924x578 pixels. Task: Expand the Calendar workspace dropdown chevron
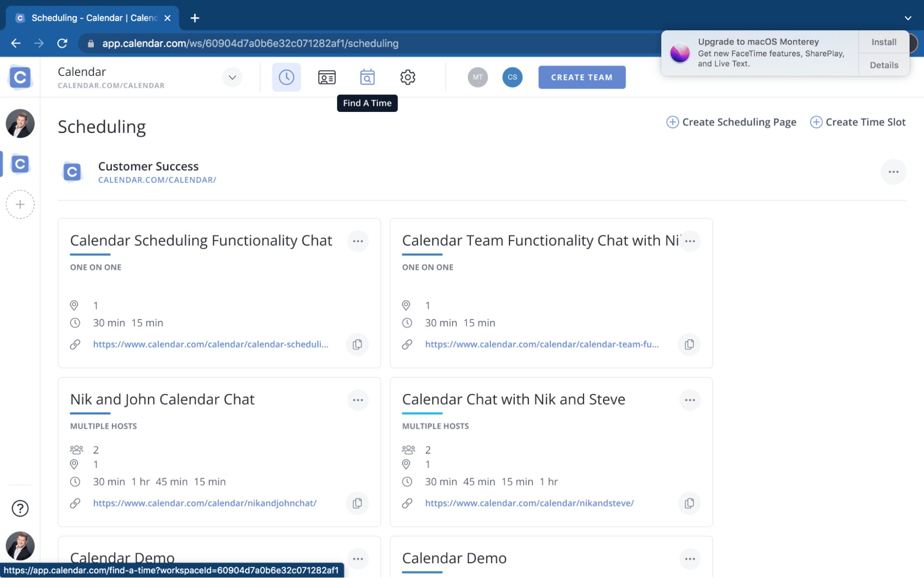(232, 77)
